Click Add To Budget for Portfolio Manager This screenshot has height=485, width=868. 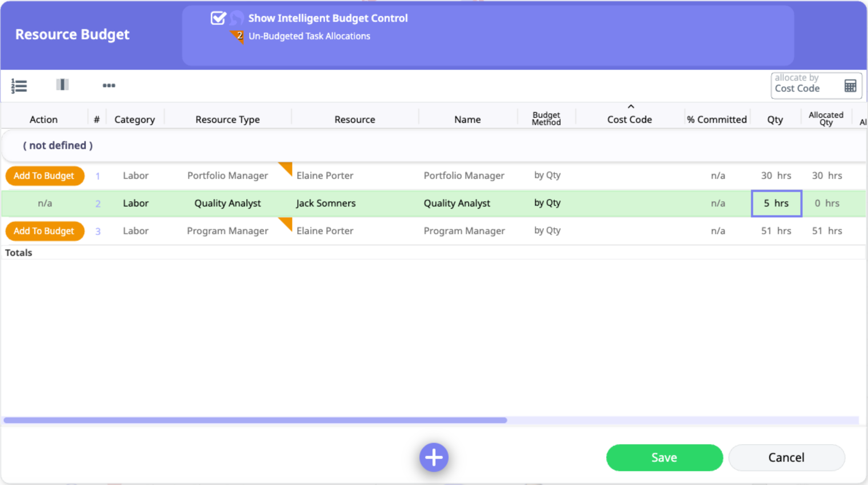(x=44, y=176)
